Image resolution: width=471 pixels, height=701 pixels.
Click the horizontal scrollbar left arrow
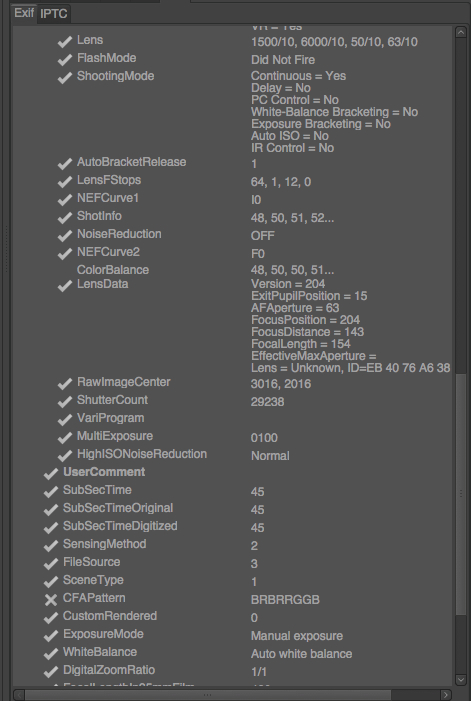[19, 695]
